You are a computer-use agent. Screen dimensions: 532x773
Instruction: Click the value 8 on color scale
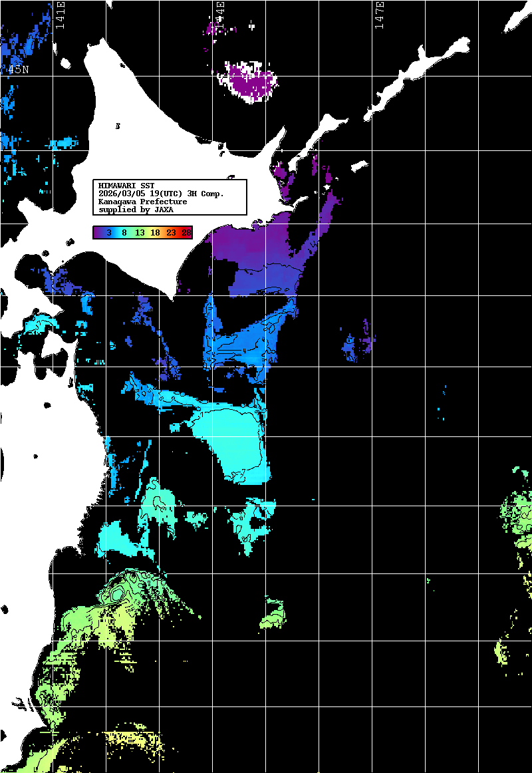124,232
